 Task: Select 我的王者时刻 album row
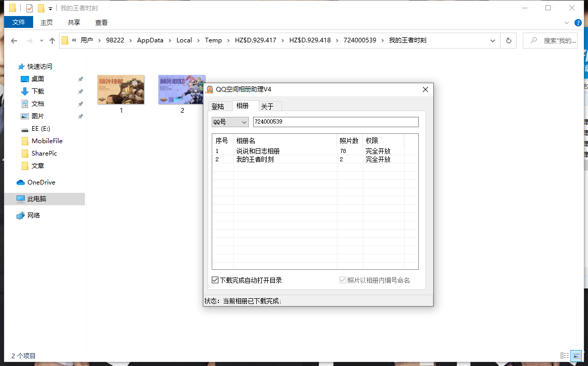(x=315, y=159)
